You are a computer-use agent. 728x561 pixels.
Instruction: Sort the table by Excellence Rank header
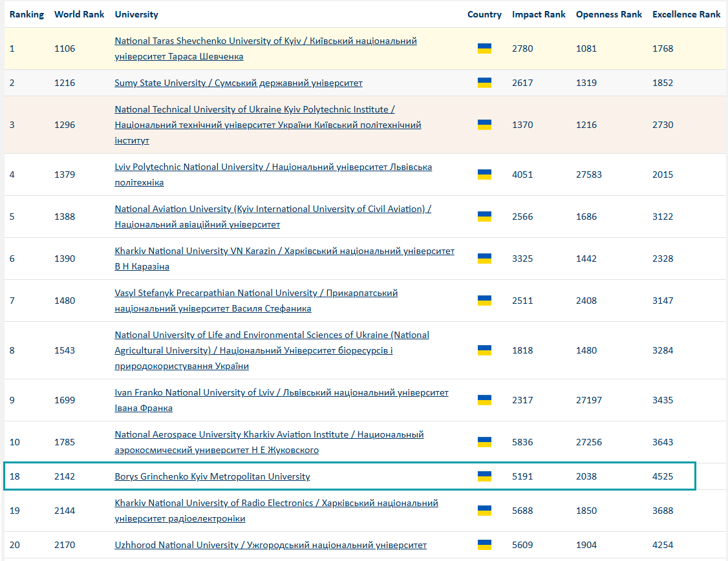click(x=686, y=14)
